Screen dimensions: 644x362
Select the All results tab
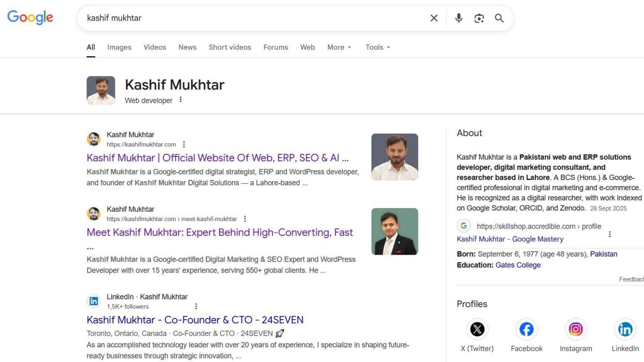point(91,47)
